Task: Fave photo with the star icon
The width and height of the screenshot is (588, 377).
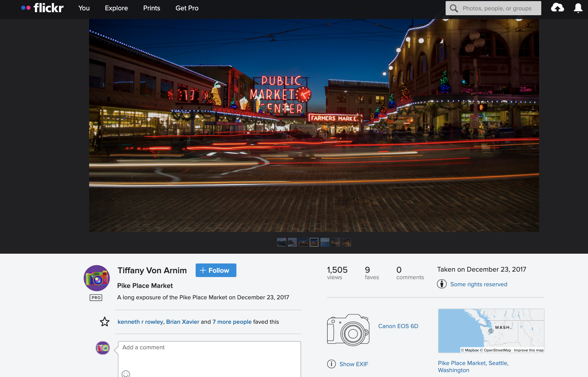Action: (105, 322)
